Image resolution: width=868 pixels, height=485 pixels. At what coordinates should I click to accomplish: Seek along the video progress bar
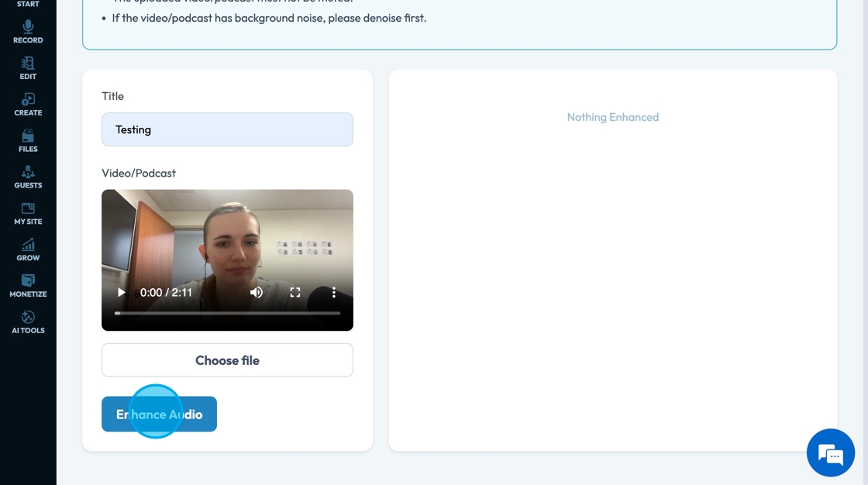click(228, 313)
